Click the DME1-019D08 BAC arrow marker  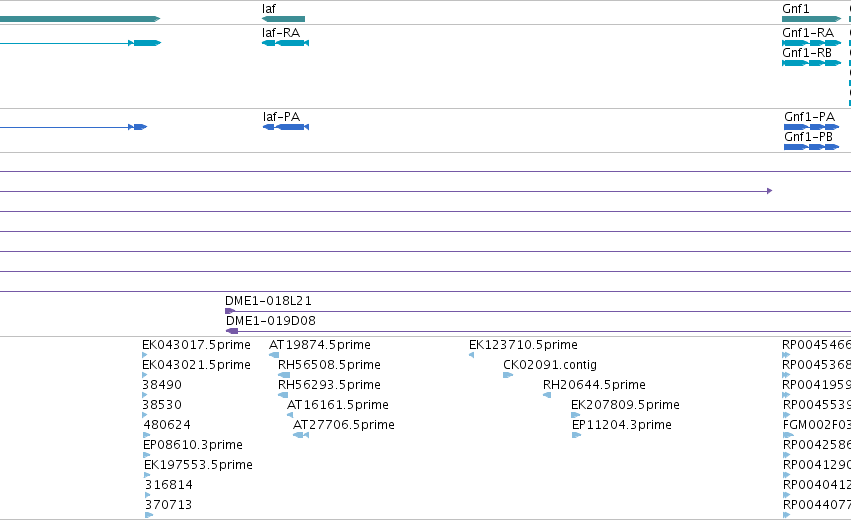tap(232, 331)
